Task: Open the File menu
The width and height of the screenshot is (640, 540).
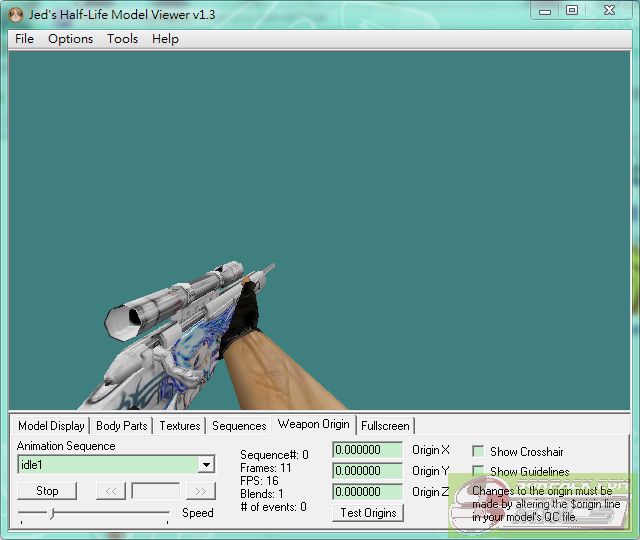Action: 24,39
